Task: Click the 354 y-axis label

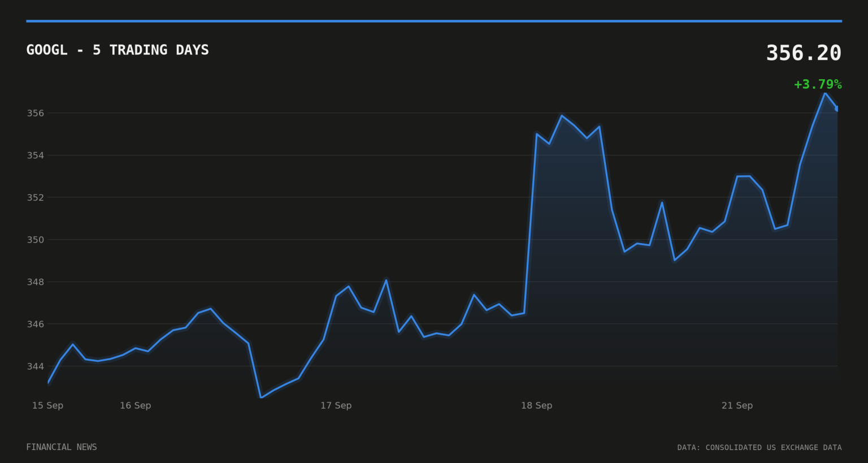Action: tap(36, 155)
